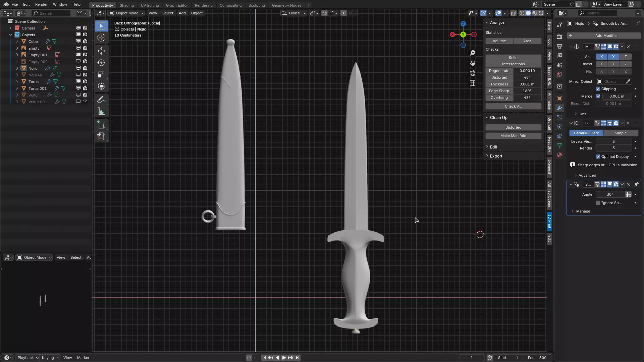
Task: Click the Intersections check button
Action: [513, 64]
